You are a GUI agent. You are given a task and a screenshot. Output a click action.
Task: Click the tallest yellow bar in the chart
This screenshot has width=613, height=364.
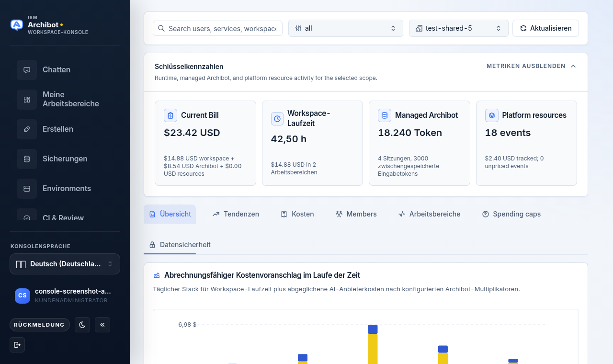pos(373,349)
